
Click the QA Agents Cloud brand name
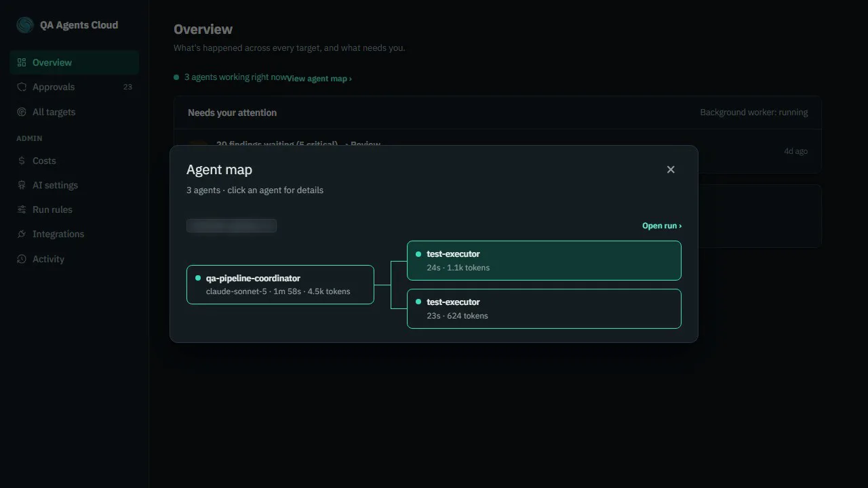tap(79, 25)
